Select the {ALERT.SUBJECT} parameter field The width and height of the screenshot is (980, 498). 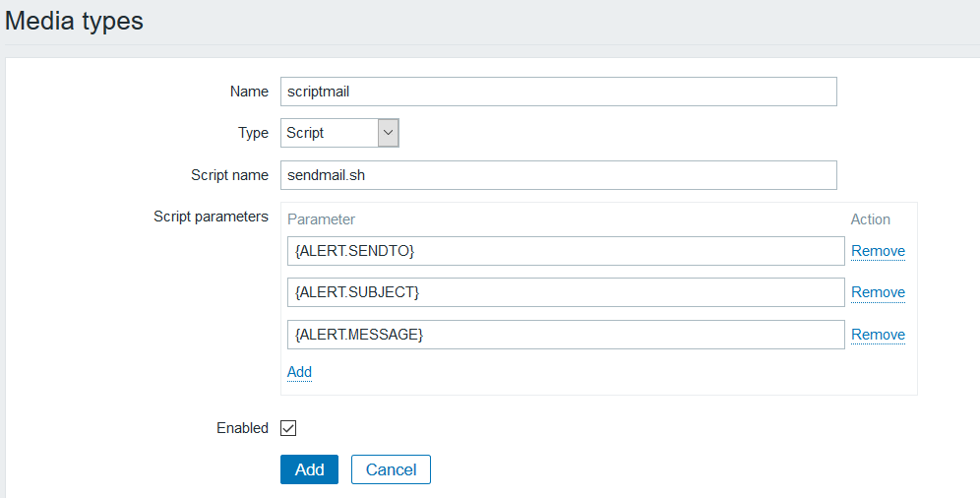566,292
